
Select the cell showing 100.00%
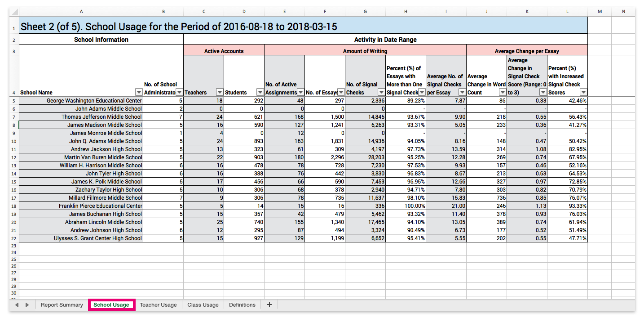coord(406,206)
